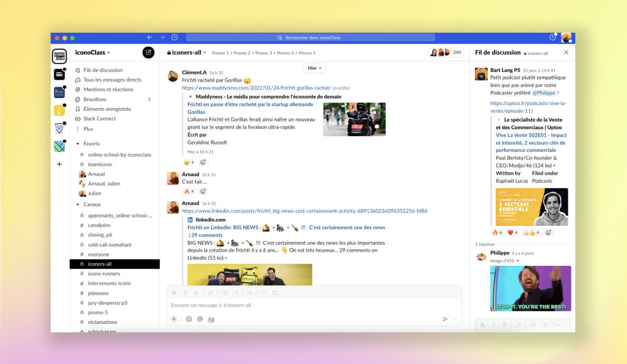Collapse Uptoo preview (124 ko) arrow
This screenshot has width=627, height=364.
coord(554,166)
